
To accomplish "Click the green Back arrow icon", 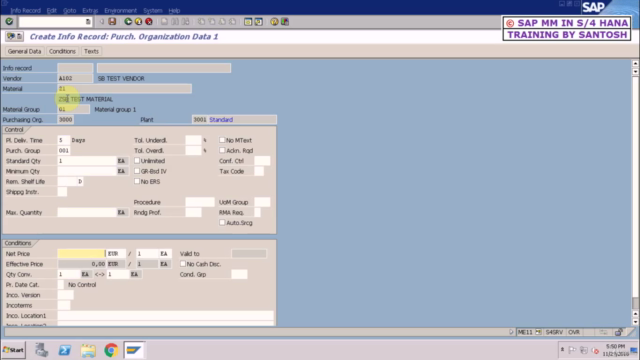I will (128, 22).
